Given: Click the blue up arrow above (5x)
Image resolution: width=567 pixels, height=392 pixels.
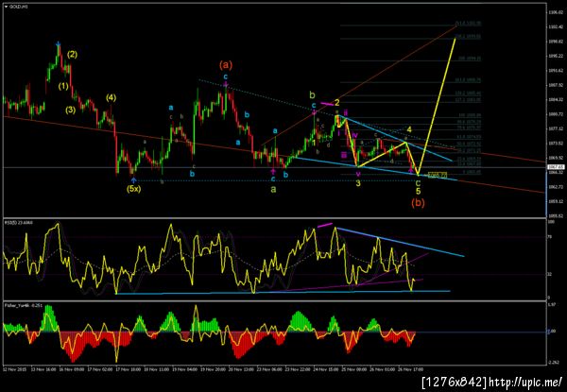Looking at the screenshot, I should (133, 179).
